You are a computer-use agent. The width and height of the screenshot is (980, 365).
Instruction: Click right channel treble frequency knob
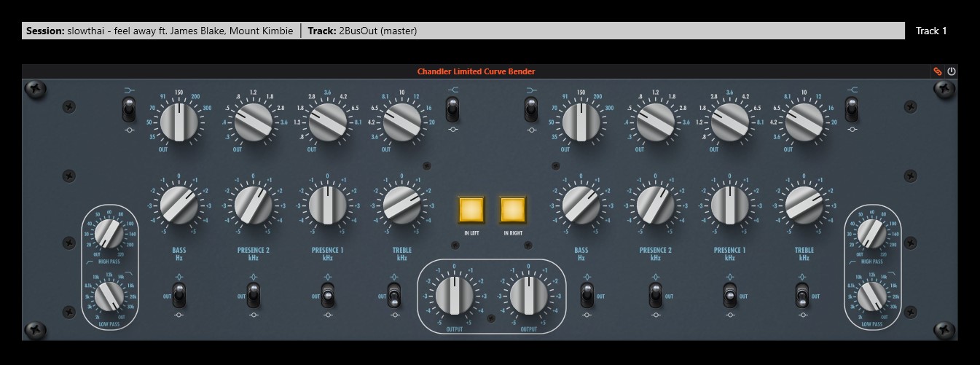804,122
